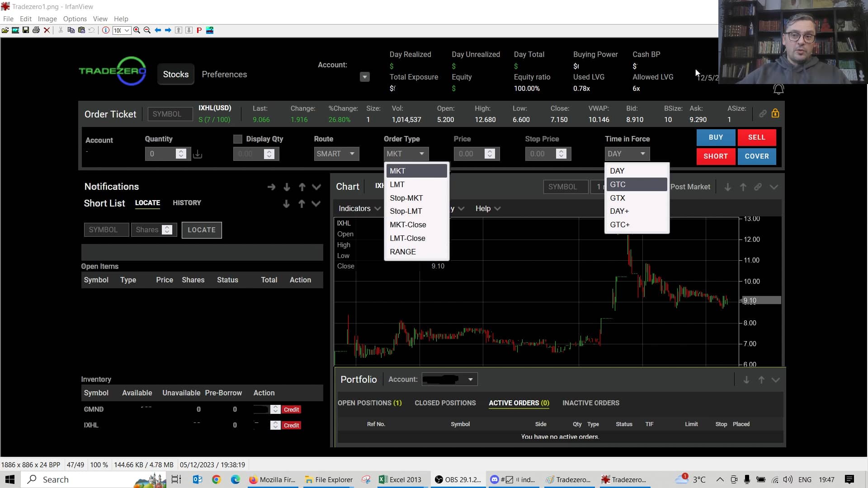Click the download quantity icon next to Quantity field
Image resolution: width=868 pixels, height=488 pixels.
click(197, 154)
